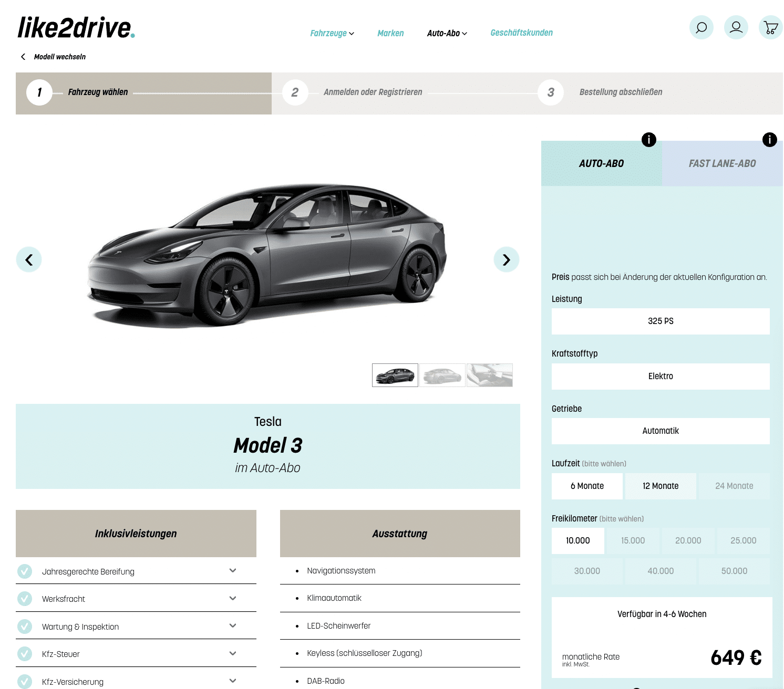Click Keyless (schlüsselloser Zugang) entry
This screenshot has height=689, width=784.
[365, 653]
